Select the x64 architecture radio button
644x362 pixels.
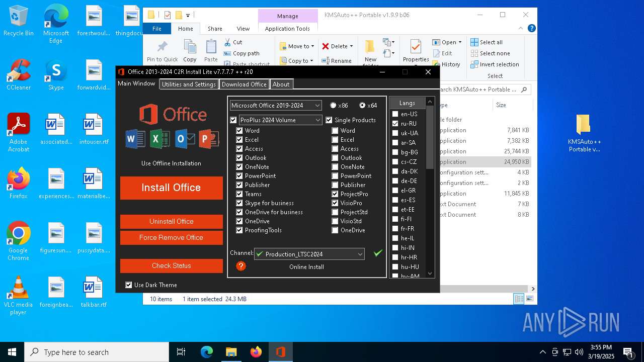[x=362, y=106]
